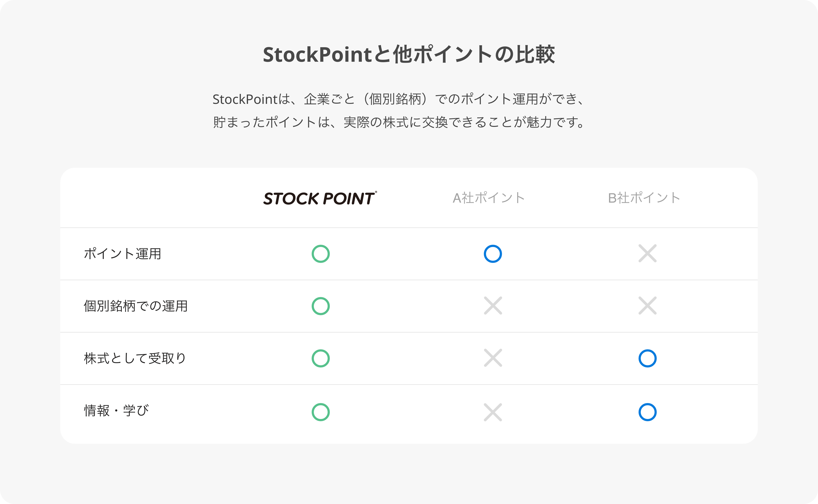Viewport: 818px width, 504px height.
Task: Click the 情報・学び row label
Action: [x=116, y=411]
